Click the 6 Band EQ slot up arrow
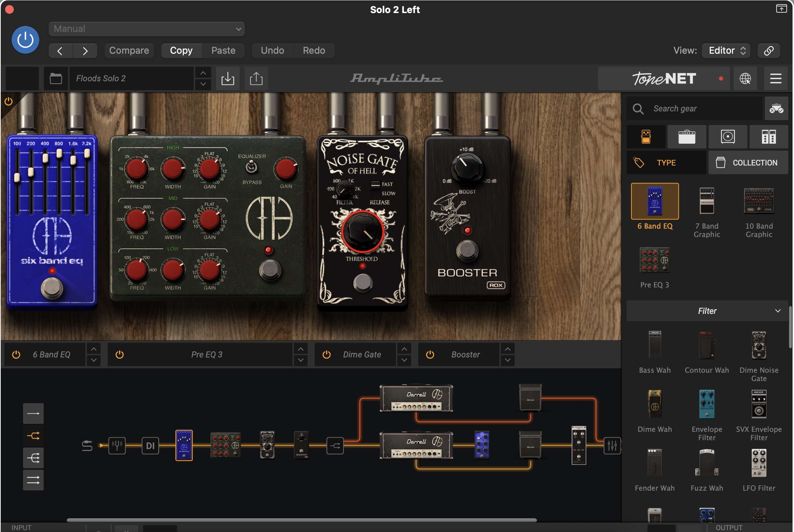 pyautogui.click(x=94, y=349)
